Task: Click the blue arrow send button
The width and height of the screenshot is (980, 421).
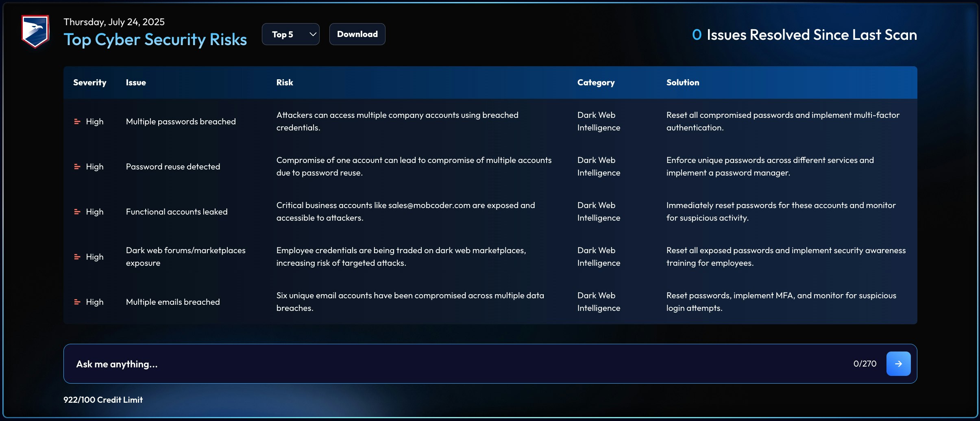Action: pos(899,364)
